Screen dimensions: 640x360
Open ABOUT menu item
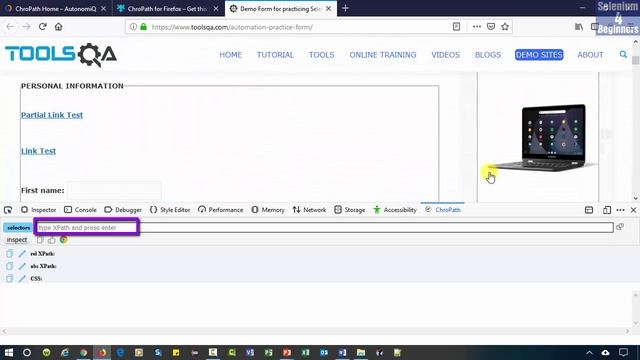590,55
